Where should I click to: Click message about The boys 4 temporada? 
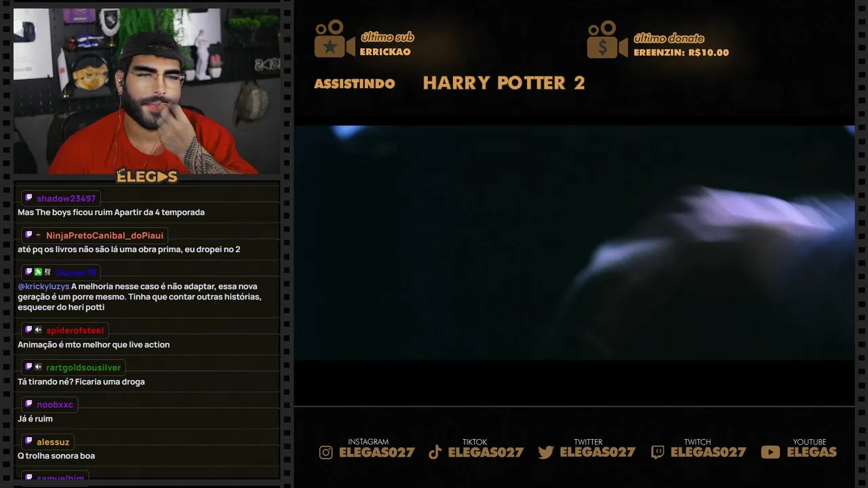tap(111, 212)
